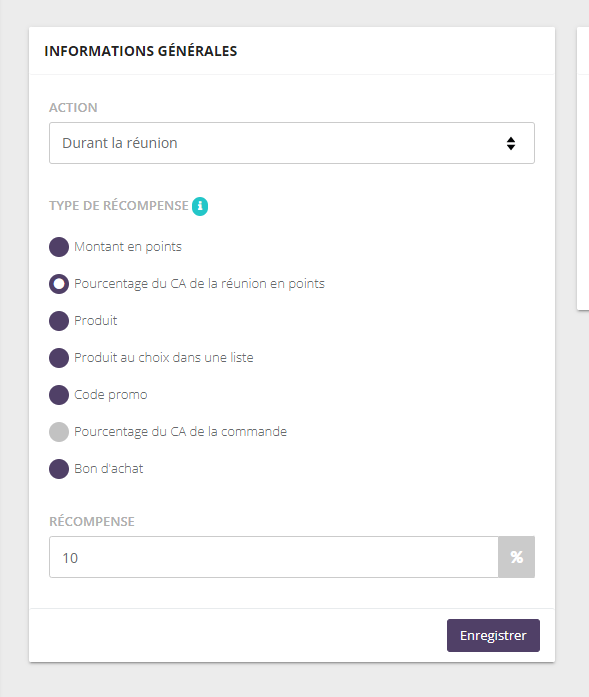Click the Produit label text
This screenshot has height=697, width=589.
pyautogui.click(x=96, y=320)
